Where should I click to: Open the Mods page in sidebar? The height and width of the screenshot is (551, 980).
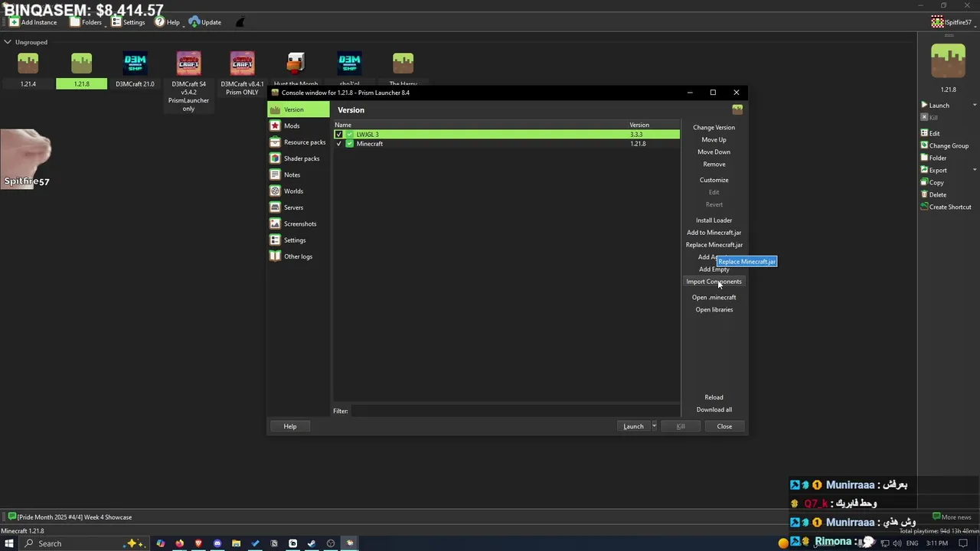[299, 126]
